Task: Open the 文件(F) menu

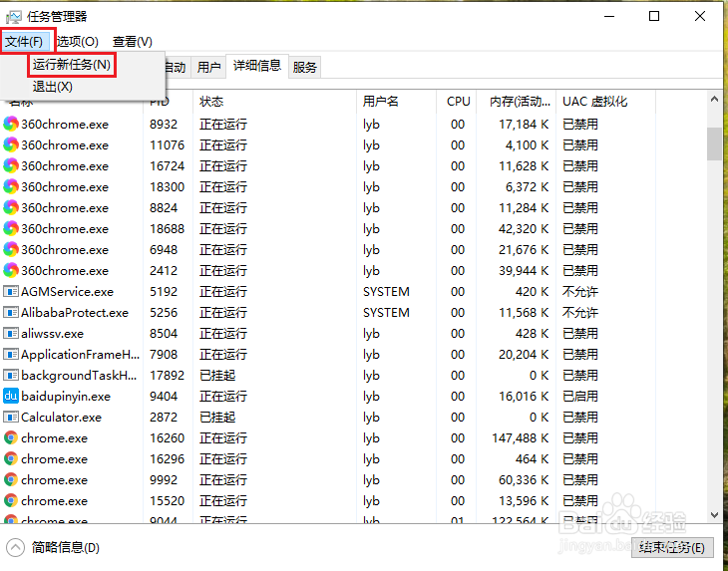Action: [24, 42]
